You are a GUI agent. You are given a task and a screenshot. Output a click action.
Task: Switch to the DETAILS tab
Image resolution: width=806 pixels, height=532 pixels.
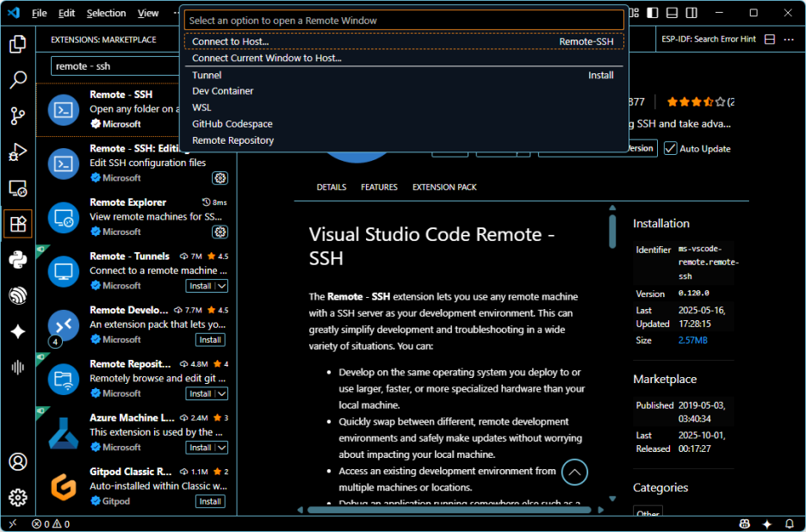coord(331,187)
